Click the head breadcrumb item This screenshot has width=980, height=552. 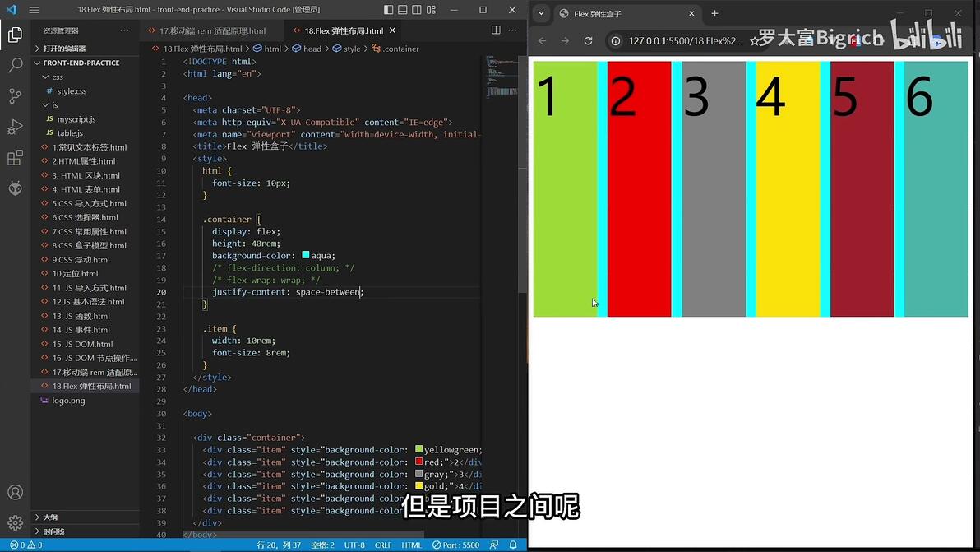tap(307, 49)
